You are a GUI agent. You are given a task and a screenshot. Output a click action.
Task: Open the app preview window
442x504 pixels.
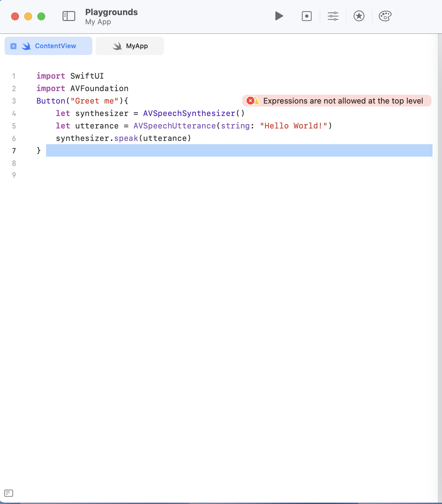click(307, 16)
